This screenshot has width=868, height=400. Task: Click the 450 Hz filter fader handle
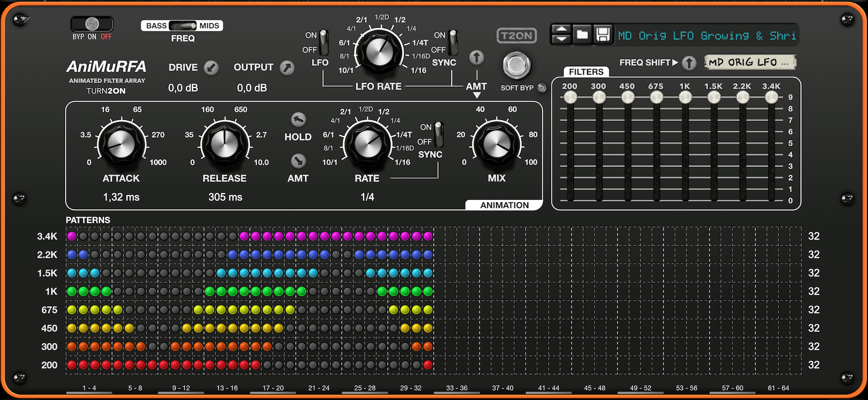(628, 97)
